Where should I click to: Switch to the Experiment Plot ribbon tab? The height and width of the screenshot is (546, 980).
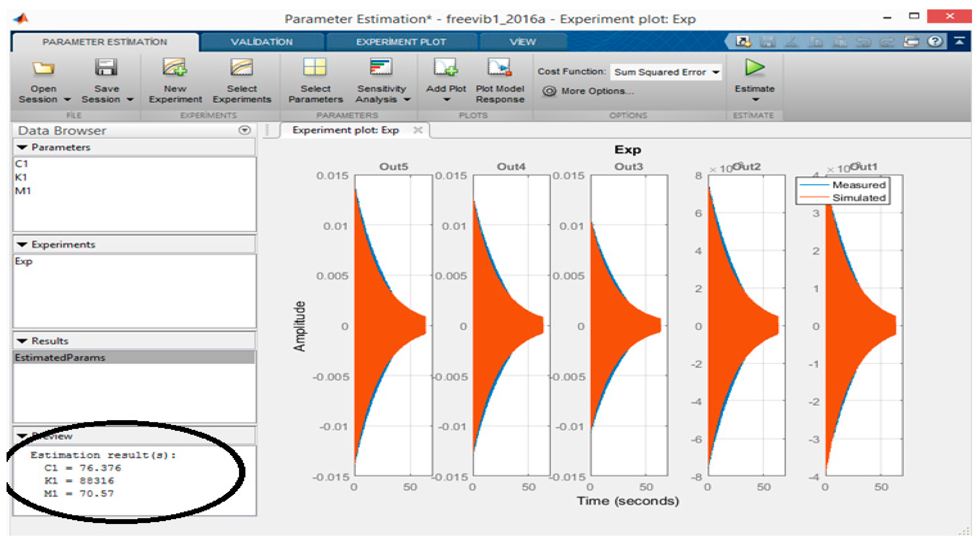click(x=401, y=42)
